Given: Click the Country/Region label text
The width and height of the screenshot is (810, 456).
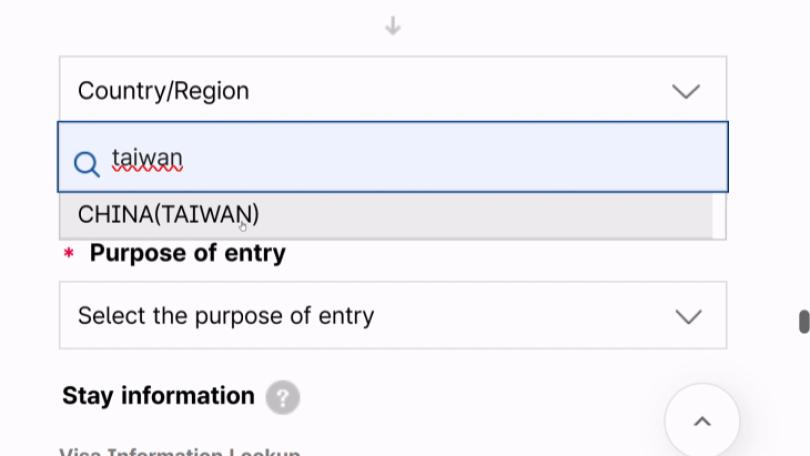Looking at the screenshot, I should pos(163,91).
